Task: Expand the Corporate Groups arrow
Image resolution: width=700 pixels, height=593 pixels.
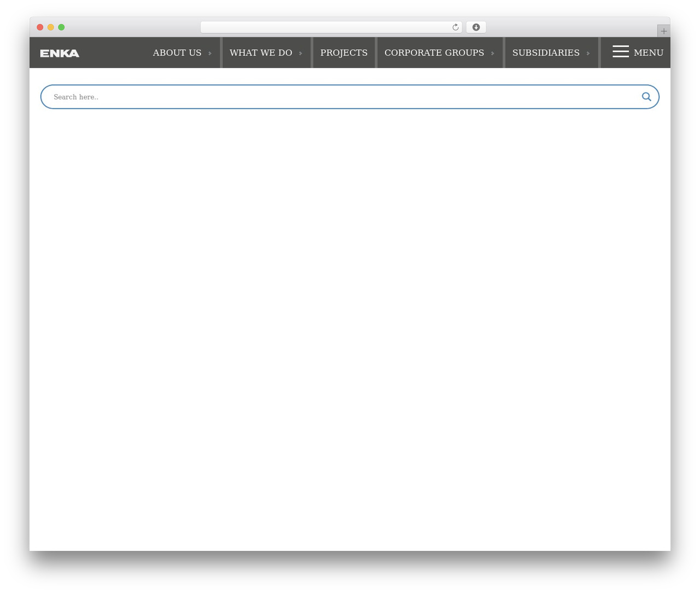Action: 493,54
